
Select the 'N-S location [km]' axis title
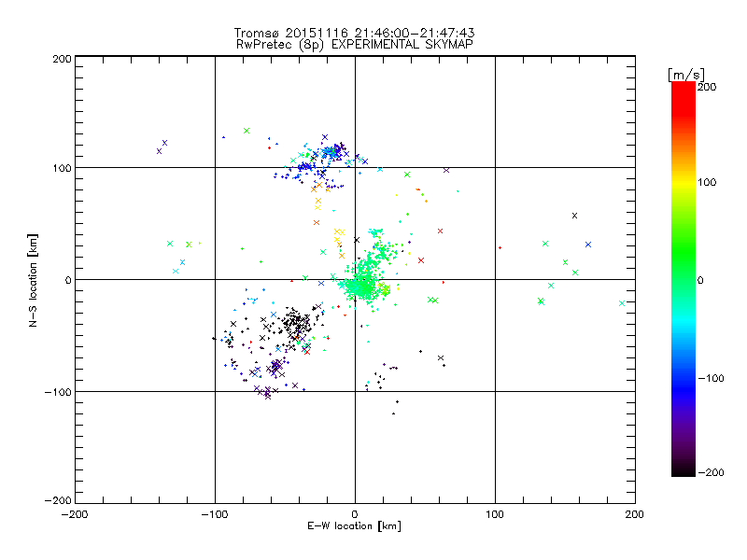pyautogui.click(x=33, y=280)
